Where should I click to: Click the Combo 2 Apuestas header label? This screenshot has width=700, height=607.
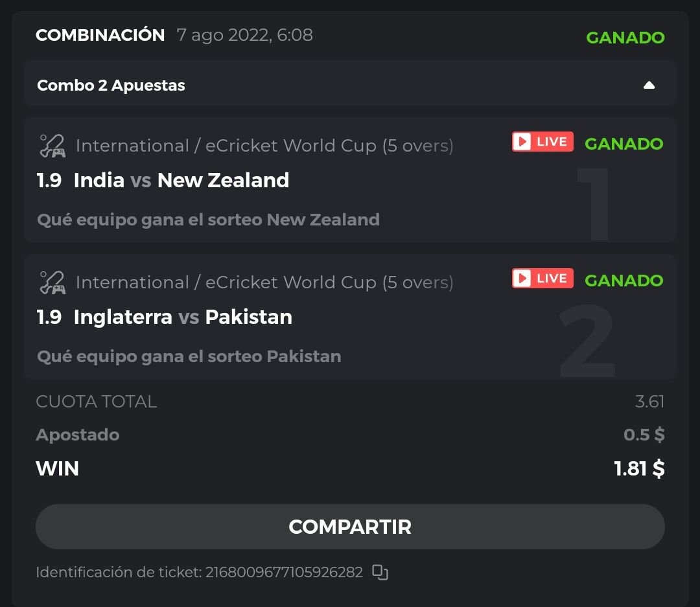111,86
